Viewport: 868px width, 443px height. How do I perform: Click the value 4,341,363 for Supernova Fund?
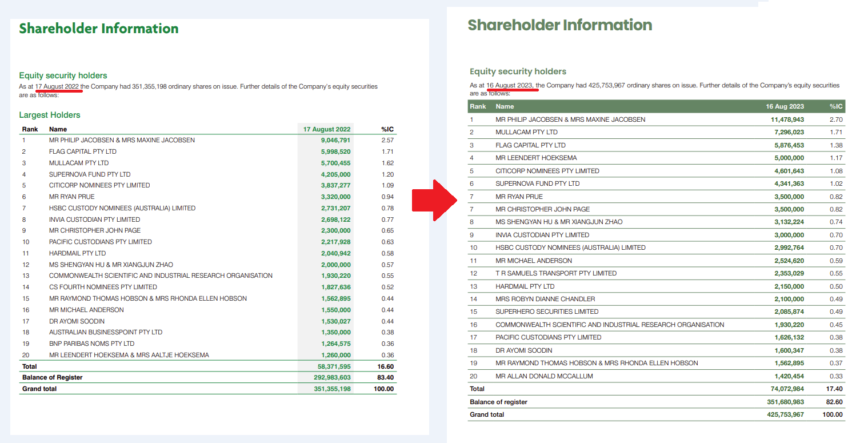pos(789,183)
